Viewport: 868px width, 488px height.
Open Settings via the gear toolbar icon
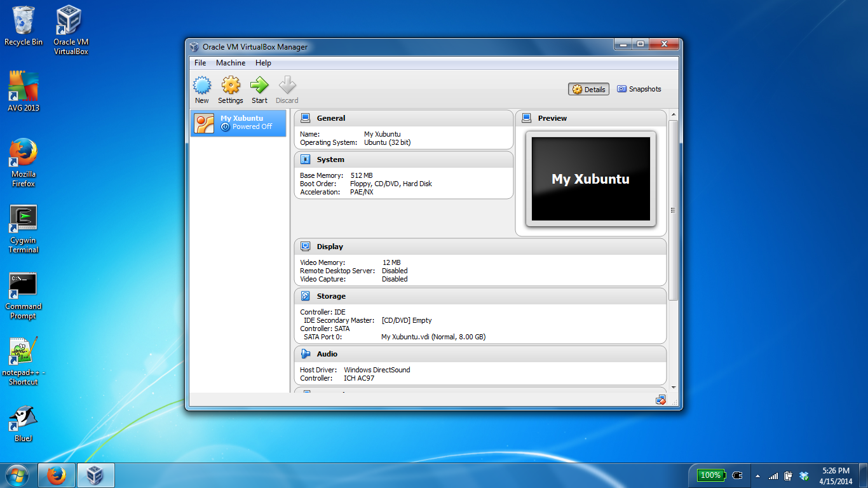pos(231,85)
